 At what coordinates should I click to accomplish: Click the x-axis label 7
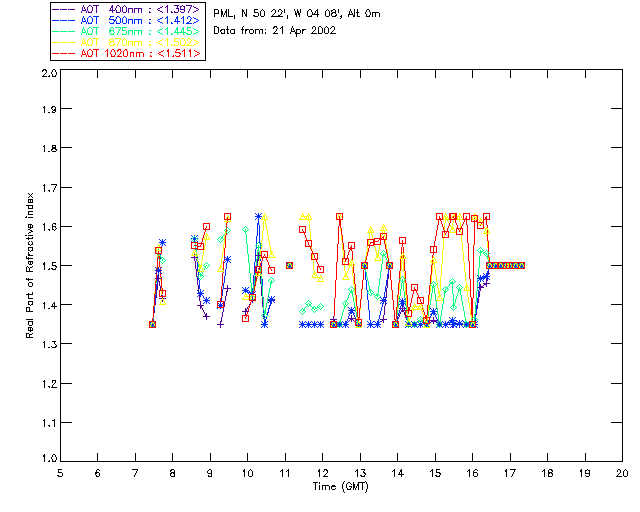coord(135,473)
